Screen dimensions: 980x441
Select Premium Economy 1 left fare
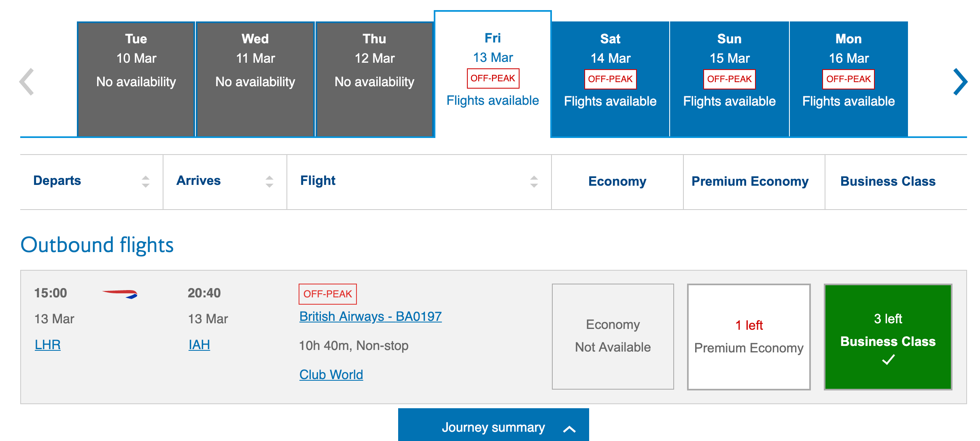pos(749,337)
